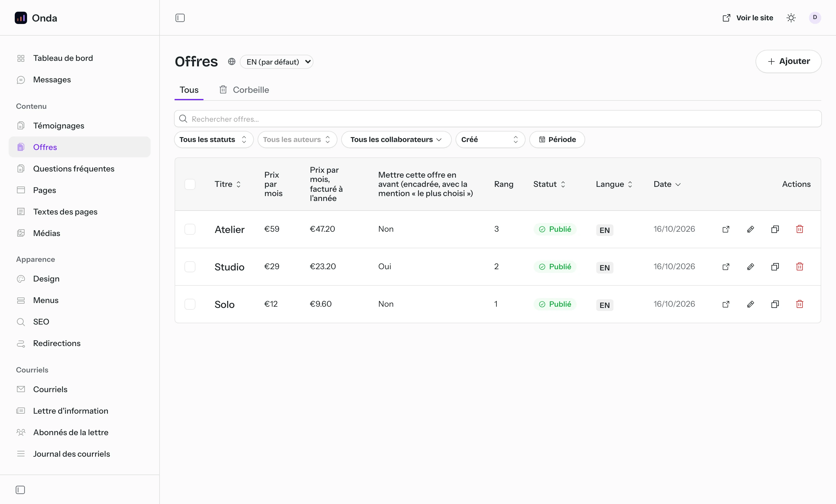This screenshot has width=836, height=504.
Task: Open Solo offer in new window
Action: click(726, 304)
